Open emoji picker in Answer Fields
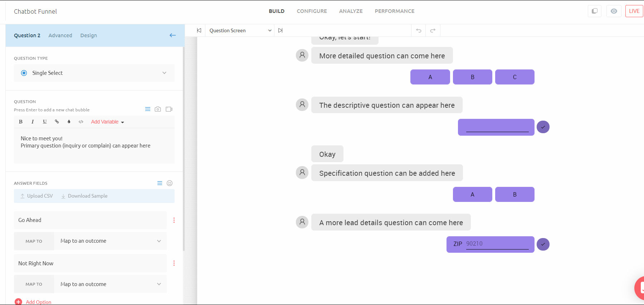The image size is (644, 305). click(x=170, y=183)
